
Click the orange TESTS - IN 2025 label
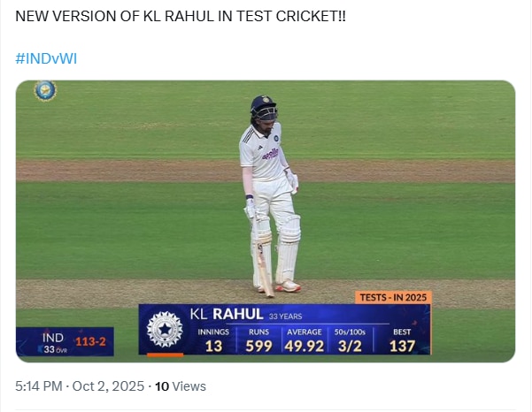pyautogui.click(x=393, y=297)
